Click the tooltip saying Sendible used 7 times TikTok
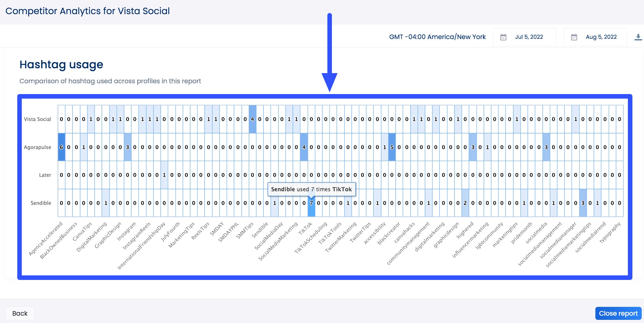This screenshot has width=644, height=323. 311,189
